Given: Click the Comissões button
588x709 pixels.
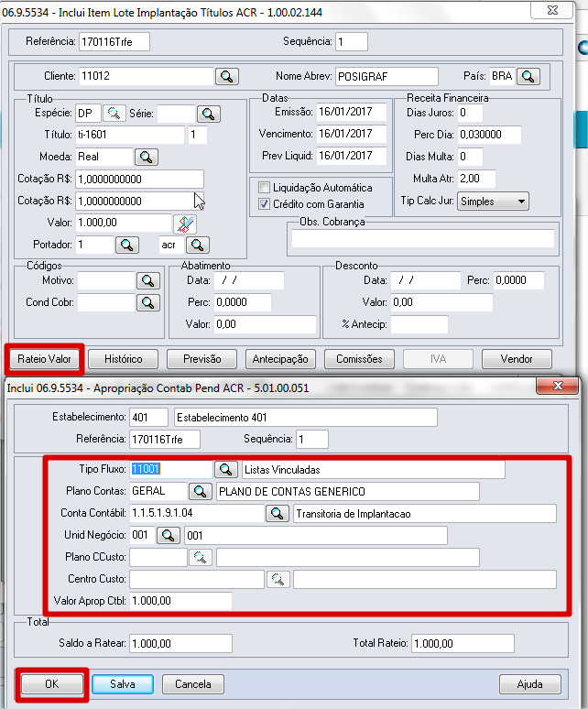Looking at the screenshot, I should pos(359,359).
